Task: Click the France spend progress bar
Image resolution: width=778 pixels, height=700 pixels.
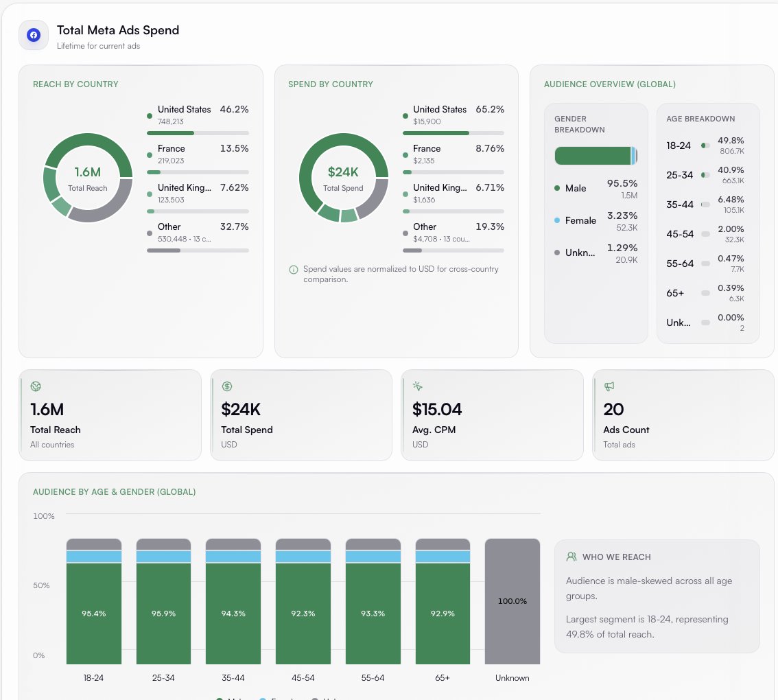Action: coord(453,172)
